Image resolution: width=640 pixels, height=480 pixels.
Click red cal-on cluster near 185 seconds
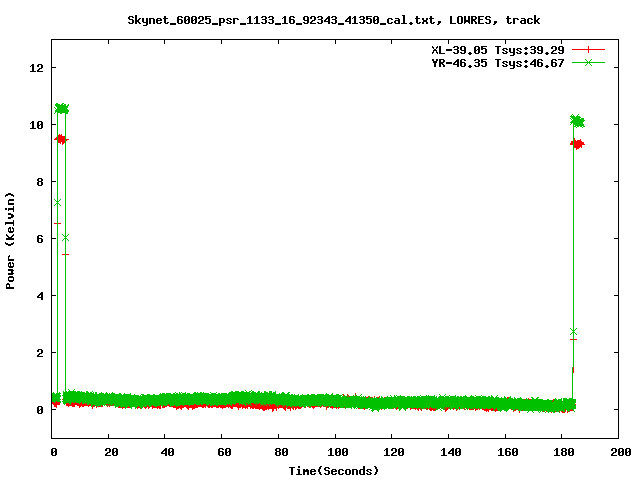click(x=577, y=144)
